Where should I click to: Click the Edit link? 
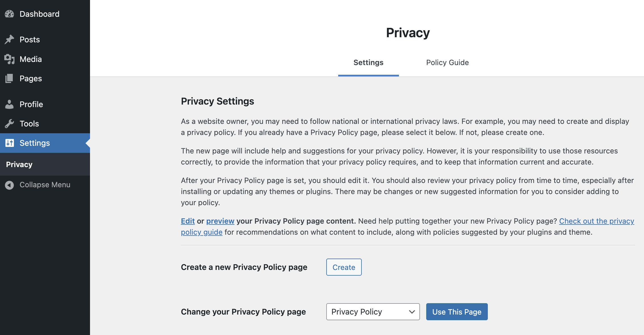tap(187, 221)
